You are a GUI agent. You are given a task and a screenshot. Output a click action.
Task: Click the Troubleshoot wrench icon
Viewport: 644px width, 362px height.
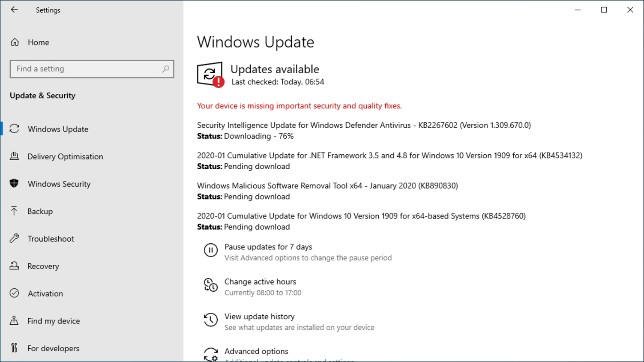point(15,238)
